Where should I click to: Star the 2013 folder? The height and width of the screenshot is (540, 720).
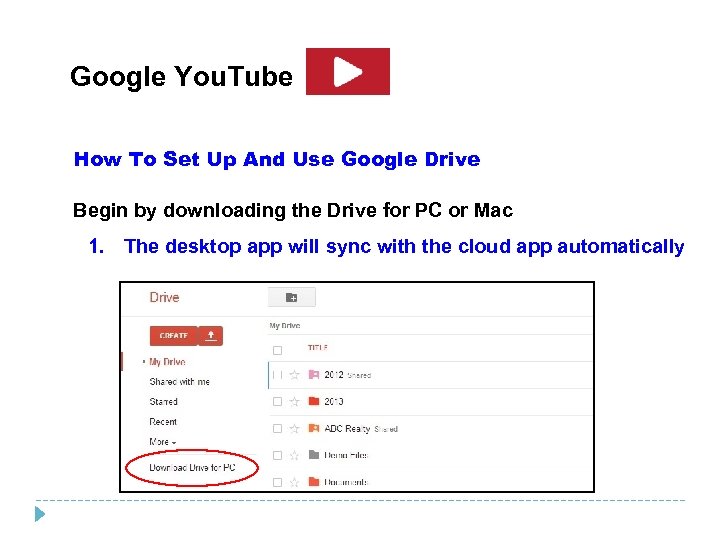(x=294, y=402)
